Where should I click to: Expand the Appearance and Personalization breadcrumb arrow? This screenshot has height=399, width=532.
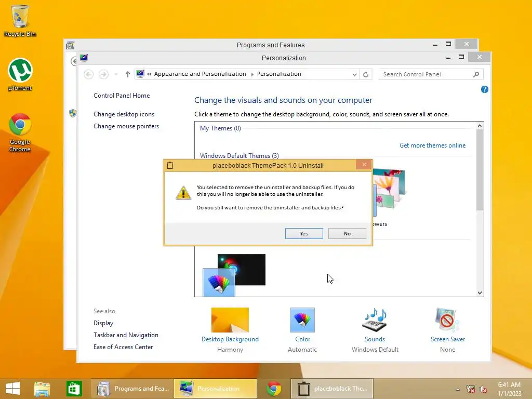pyautogui.click(x=252, y=74)
